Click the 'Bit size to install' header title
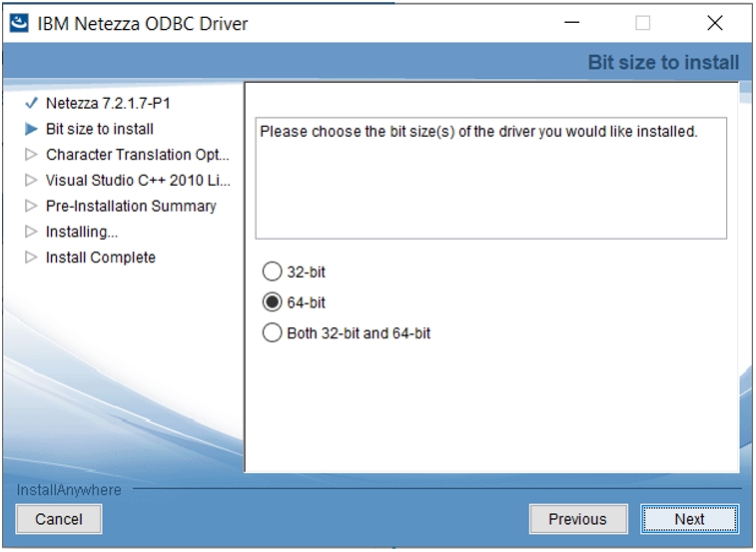 pos(663,62)
